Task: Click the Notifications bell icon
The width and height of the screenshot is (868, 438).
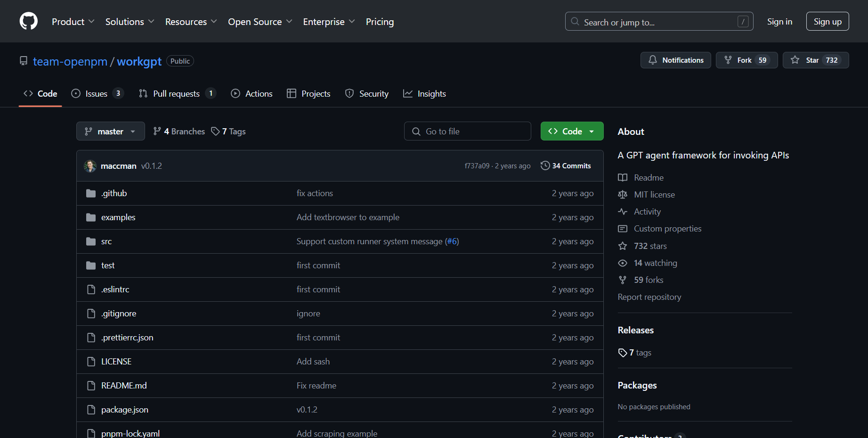Action: [x=653, y=60]
